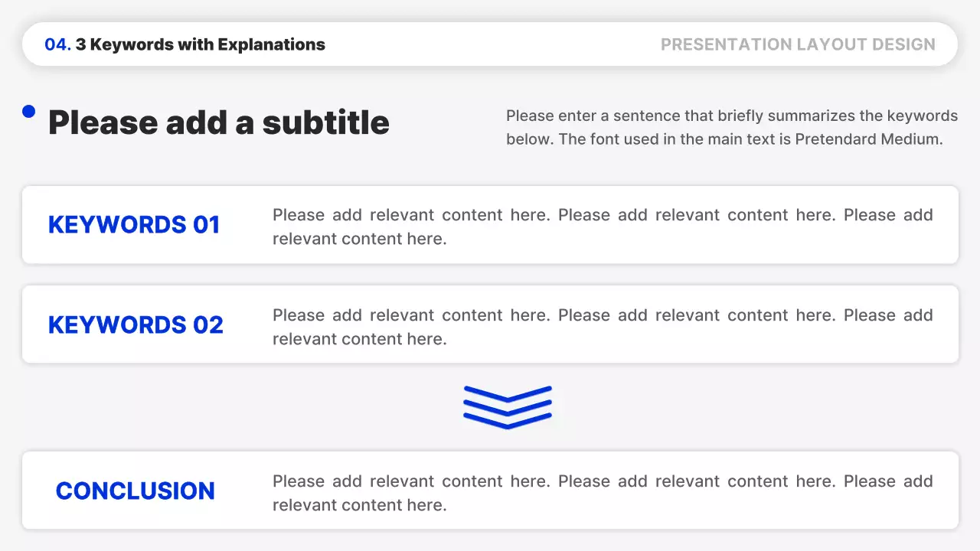The height and width of the screenshot is (551, 980).
Task: Select the blue "04." slide number
Action: coord(57,44)
